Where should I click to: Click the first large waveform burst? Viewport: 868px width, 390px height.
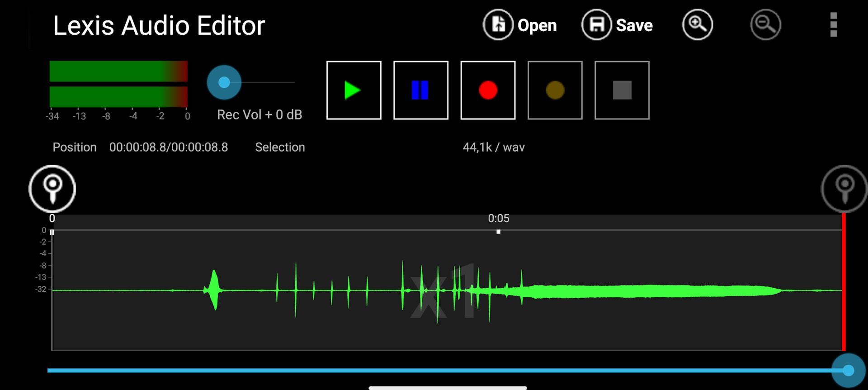click(x=214, y=290)
